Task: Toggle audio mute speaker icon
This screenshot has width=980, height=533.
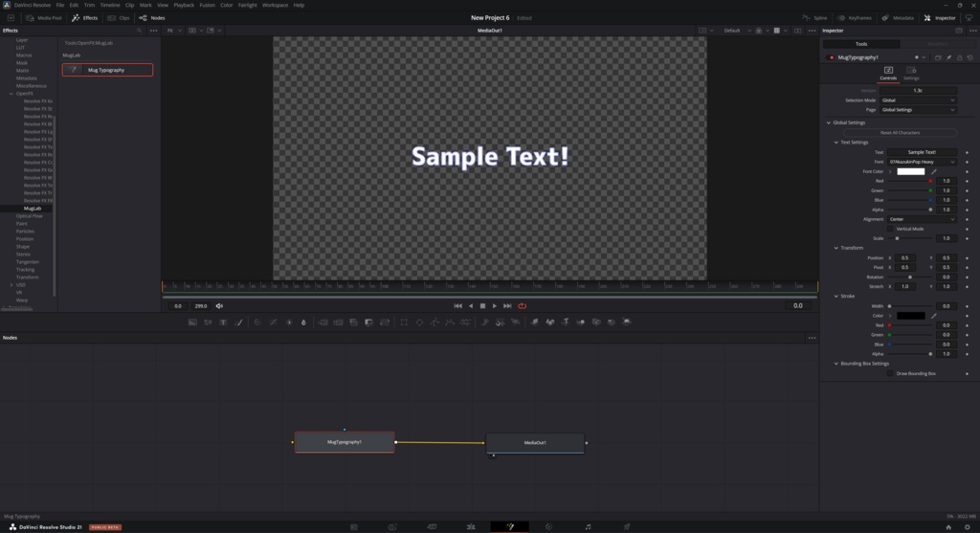Action: (x=219, y=306)
